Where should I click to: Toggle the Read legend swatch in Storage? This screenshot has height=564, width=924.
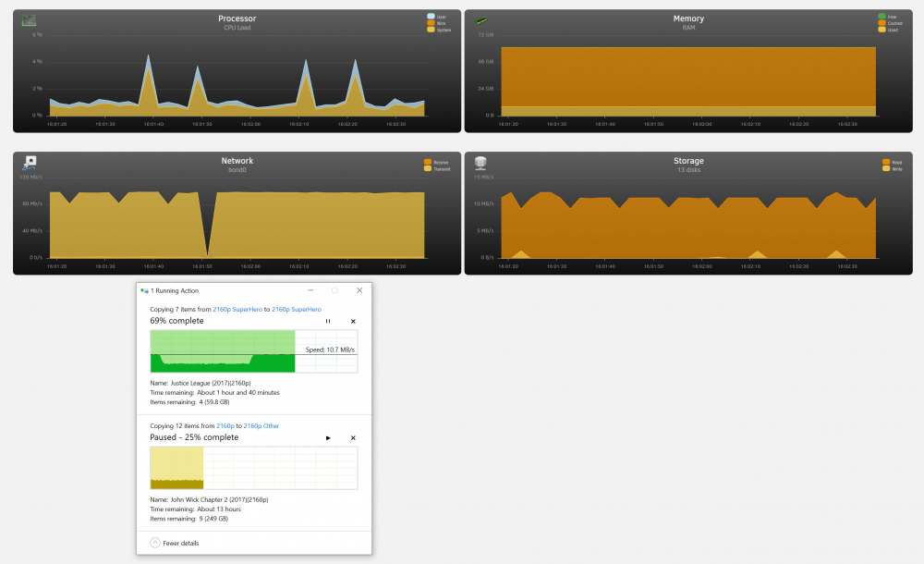(x=886, y=162)
